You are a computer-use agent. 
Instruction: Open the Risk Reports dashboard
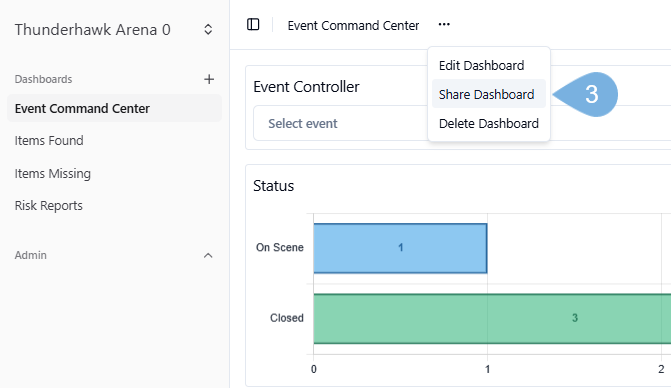tap(48, 206)
